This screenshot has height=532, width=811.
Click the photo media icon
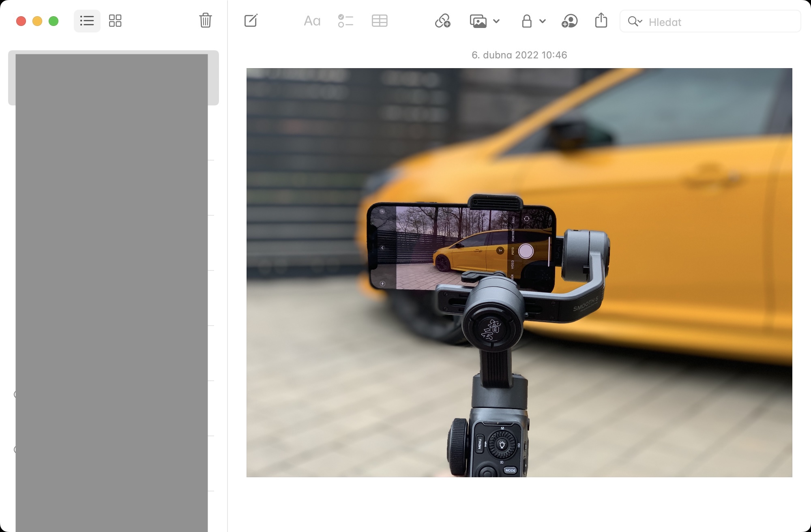click(478, 21)
